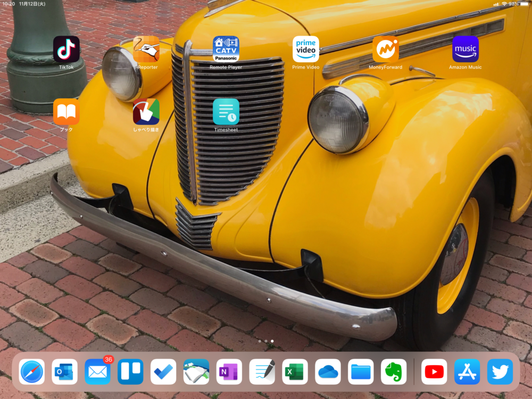
Task: Open the Timesheet app
Action: 226,112
